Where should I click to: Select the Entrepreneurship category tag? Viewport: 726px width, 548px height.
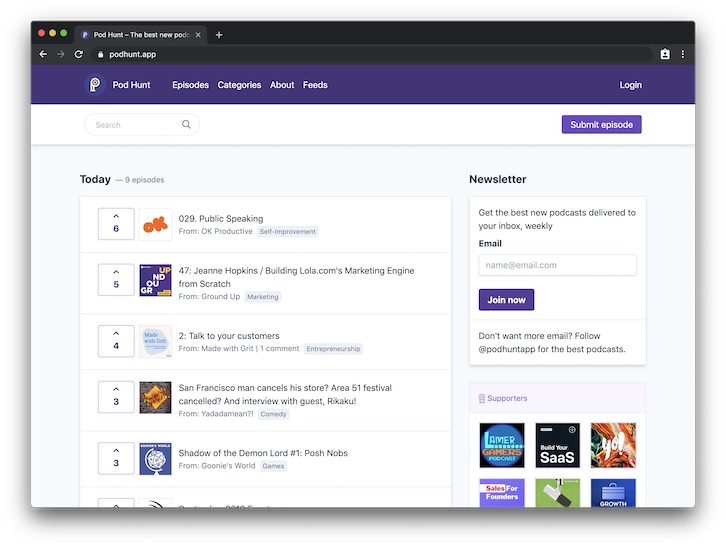click(x=333, y=349)
